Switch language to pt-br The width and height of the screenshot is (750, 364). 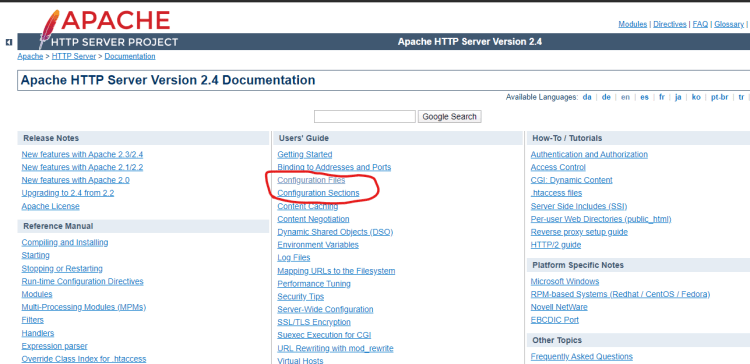click(719, 97)
